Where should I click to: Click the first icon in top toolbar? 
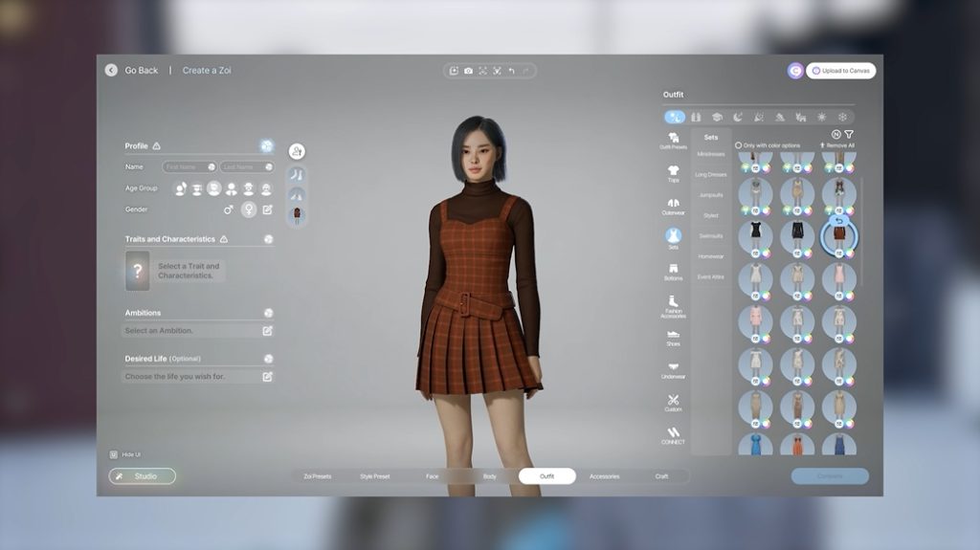pyautogui.click(x=454, y=71)
